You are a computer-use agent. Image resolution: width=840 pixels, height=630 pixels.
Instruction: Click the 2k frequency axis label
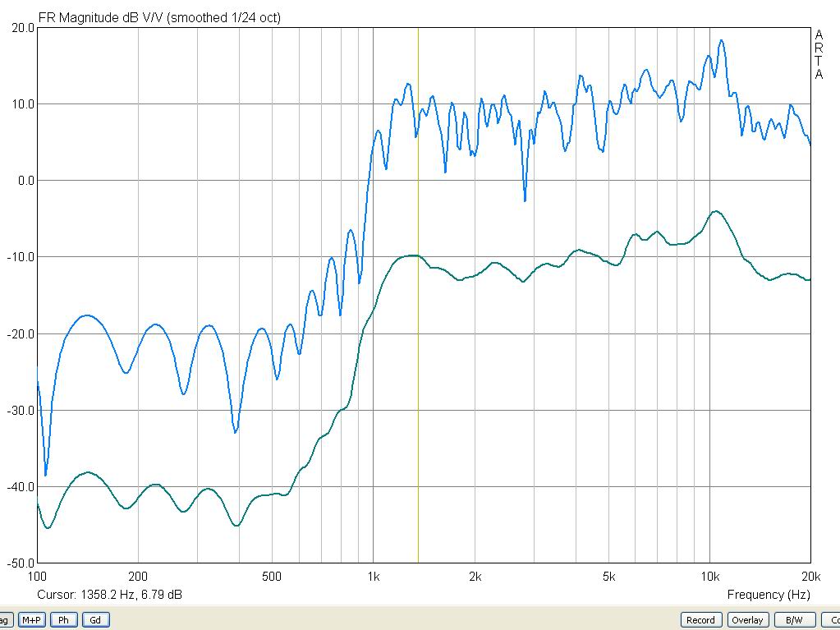[475, 577]
